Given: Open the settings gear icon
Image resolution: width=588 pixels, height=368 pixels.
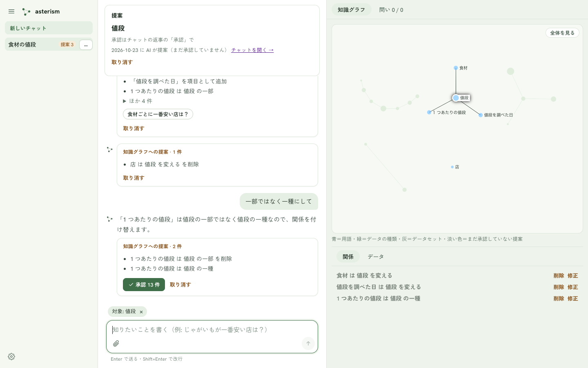Looking at the screenshot, I should coord(11,357).
